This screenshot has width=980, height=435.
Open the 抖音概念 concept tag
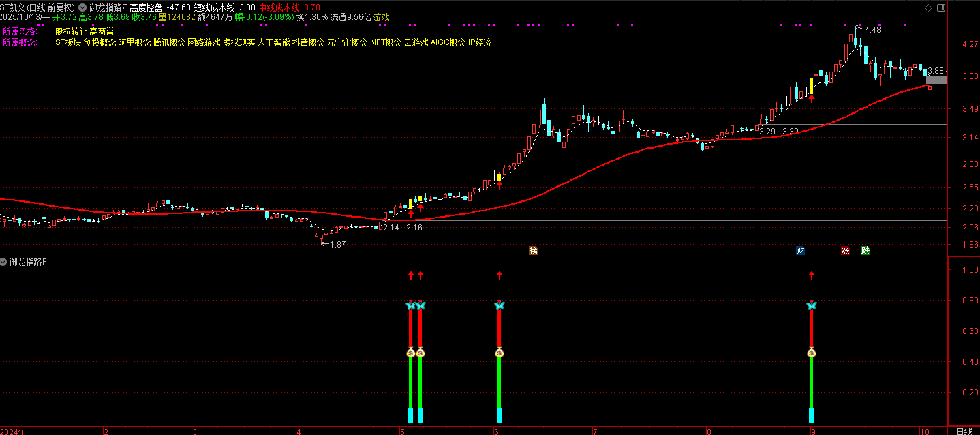coord(308,42)
